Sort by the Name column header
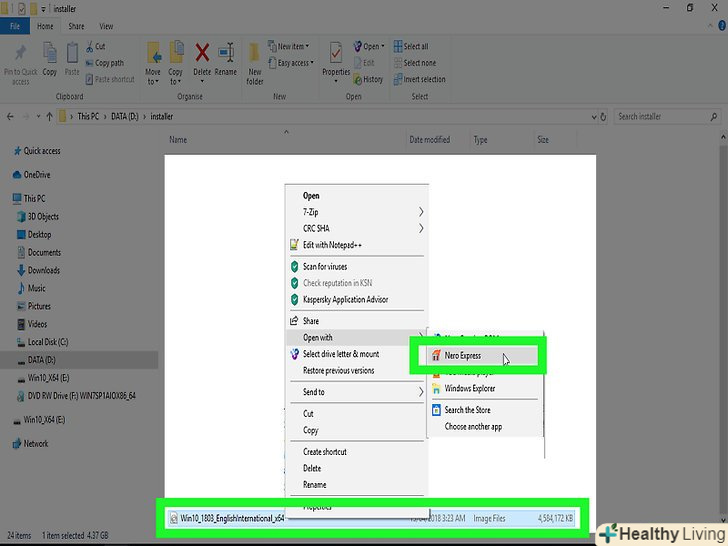 [x=178, y=140]
